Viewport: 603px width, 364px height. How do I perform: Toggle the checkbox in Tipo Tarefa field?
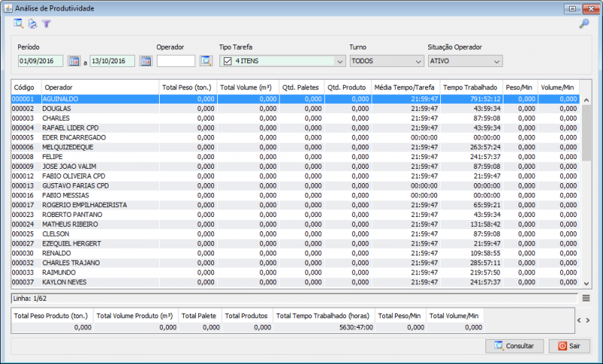227,61
